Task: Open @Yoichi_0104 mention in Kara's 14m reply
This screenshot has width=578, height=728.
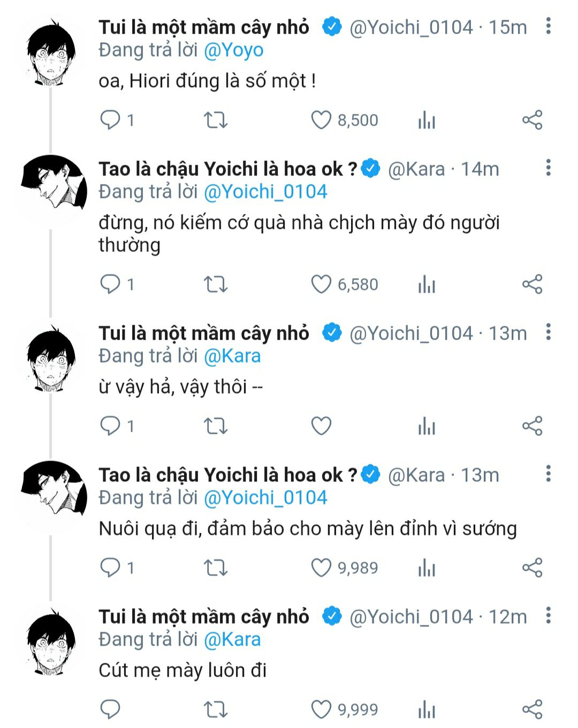Action: point(265,191)
